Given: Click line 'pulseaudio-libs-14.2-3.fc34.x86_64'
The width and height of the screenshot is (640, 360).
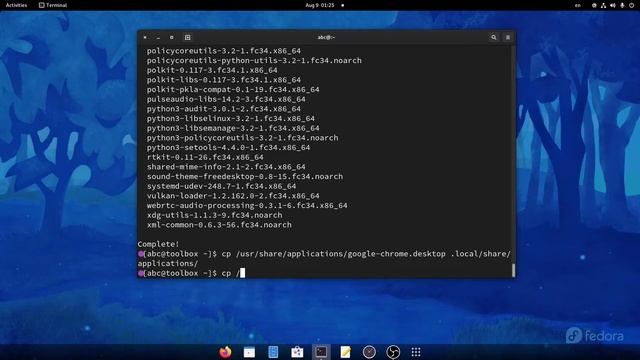Looking at the screenshot, I should [x=226, y=99].
